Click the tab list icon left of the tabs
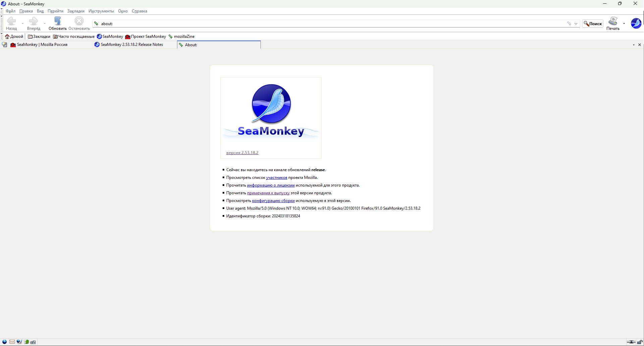 point(5,45)
